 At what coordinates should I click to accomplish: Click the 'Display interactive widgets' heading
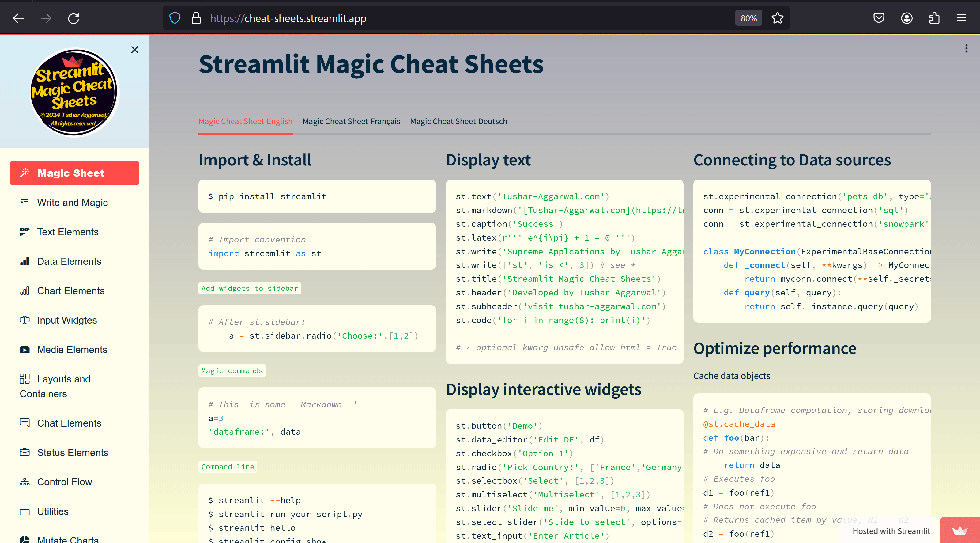point(543,389)
